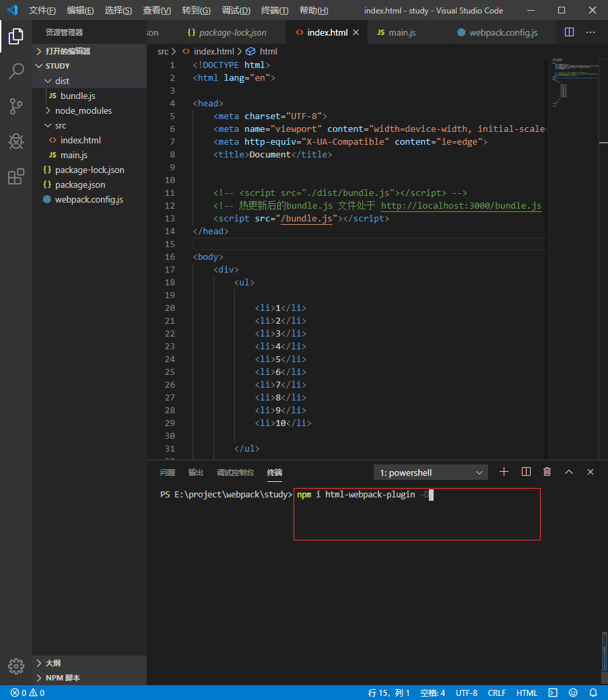
Task: Open notifications bell in status bar
Action: tap(593, 693)
